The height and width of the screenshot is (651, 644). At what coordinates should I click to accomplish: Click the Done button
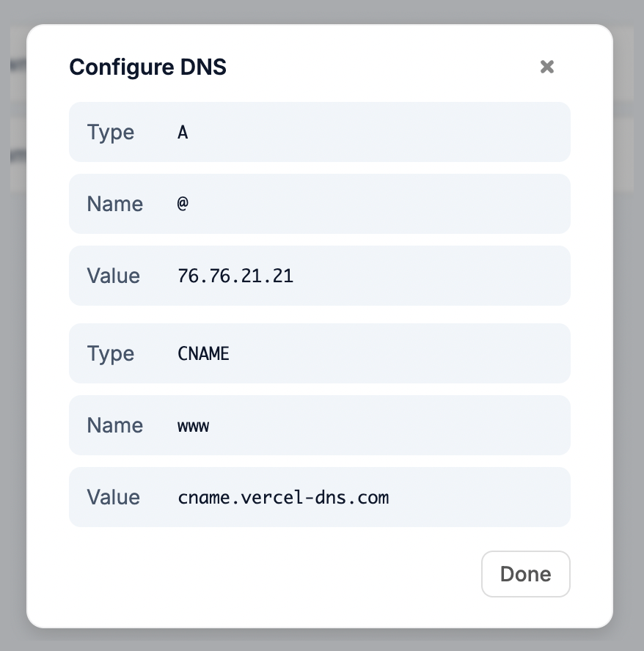click(525, 574)
